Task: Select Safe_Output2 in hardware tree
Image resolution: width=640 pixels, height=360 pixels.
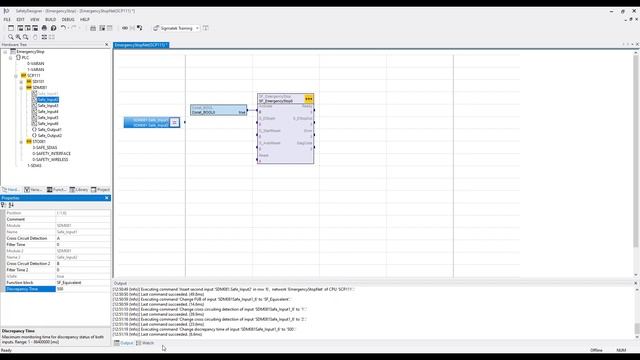Action: 49,136
